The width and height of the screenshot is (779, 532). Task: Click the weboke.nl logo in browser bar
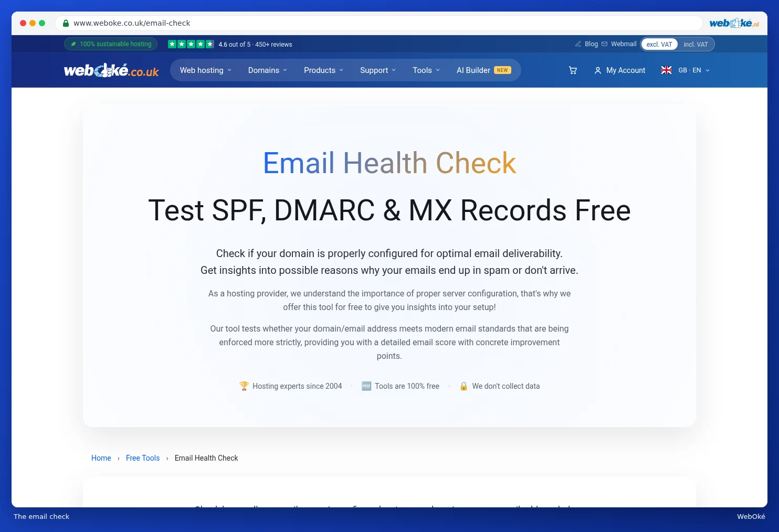tap(734, 23)
